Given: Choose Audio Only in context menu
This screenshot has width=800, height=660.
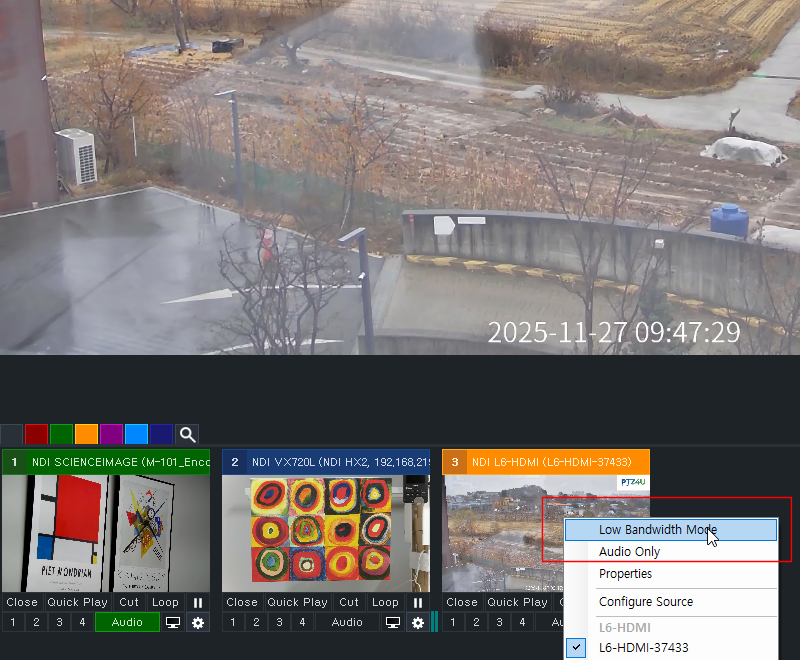Looking at the screenshot, I should (671, 551).
